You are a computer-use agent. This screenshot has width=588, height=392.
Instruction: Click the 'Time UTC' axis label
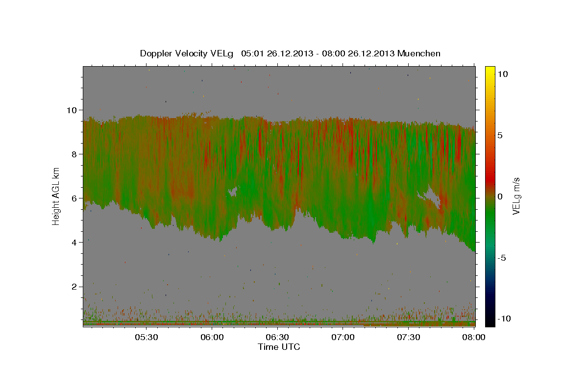(279, 347)
